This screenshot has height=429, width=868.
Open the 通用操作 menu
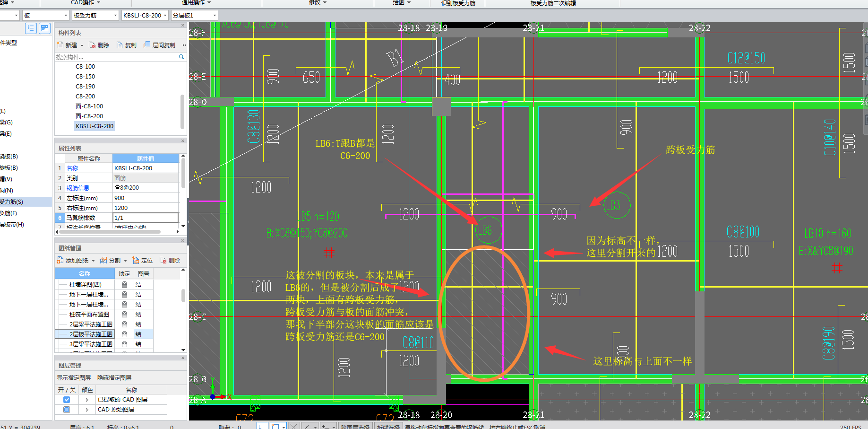(196, 3)
